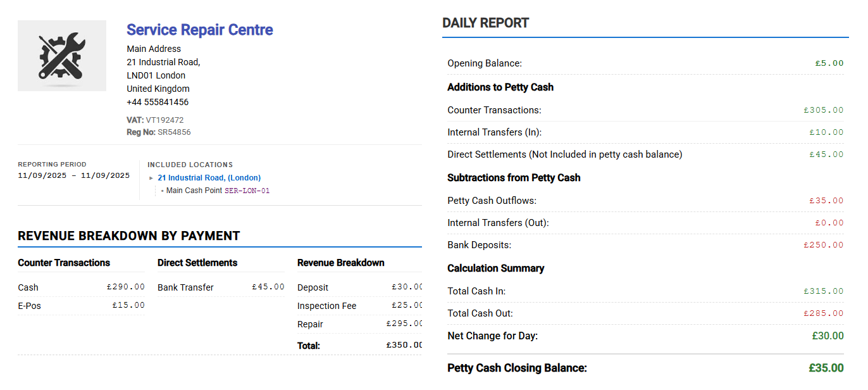Select the Main Cash Point bullet icon
The height and width of the screenshot is (390, 868).
(x=163, y=190)
